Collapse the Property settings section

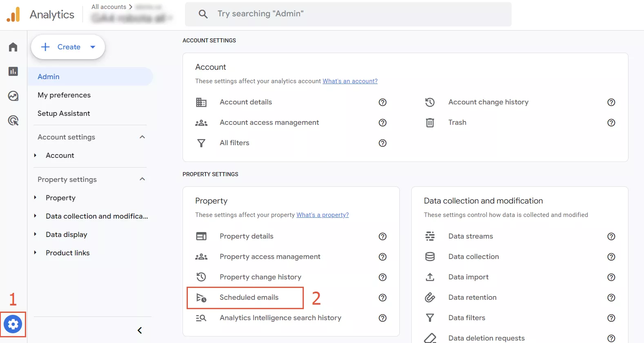tap(142, 179)
